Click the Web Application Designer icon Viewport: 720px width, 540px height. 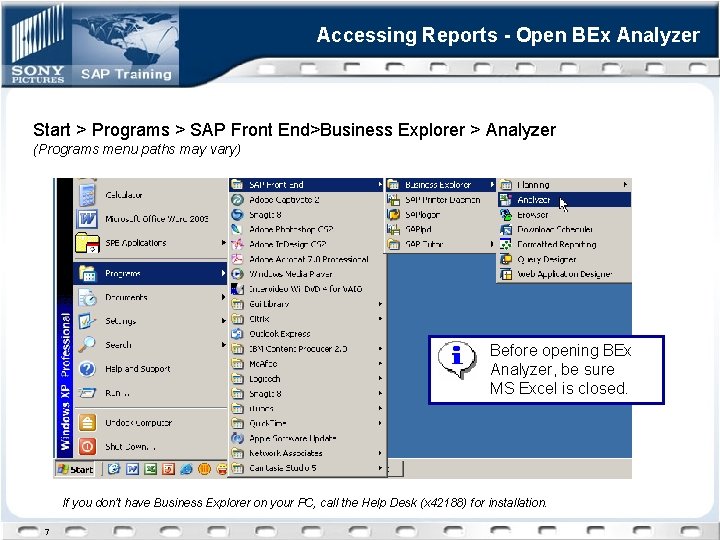(x=506, y=274)
